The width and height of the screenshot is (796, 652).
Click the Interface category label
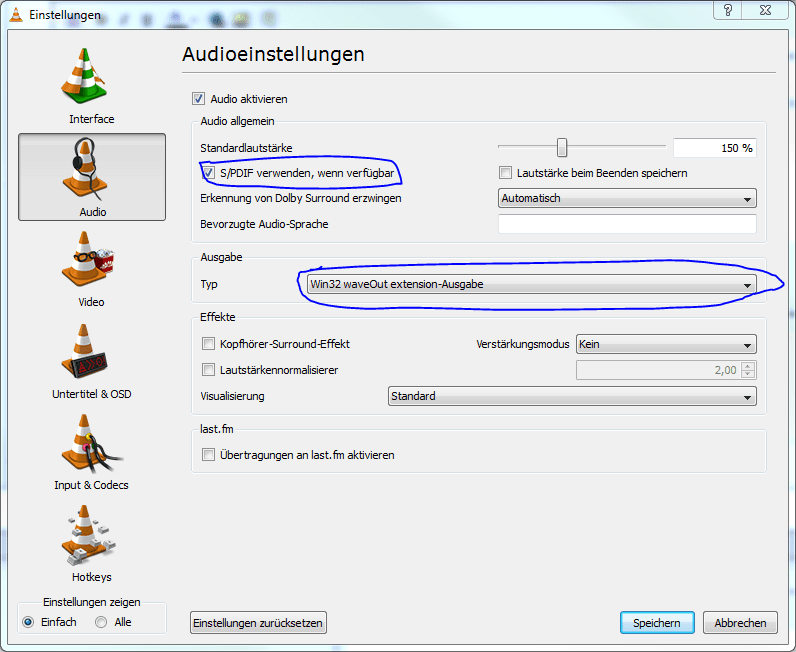92,119
